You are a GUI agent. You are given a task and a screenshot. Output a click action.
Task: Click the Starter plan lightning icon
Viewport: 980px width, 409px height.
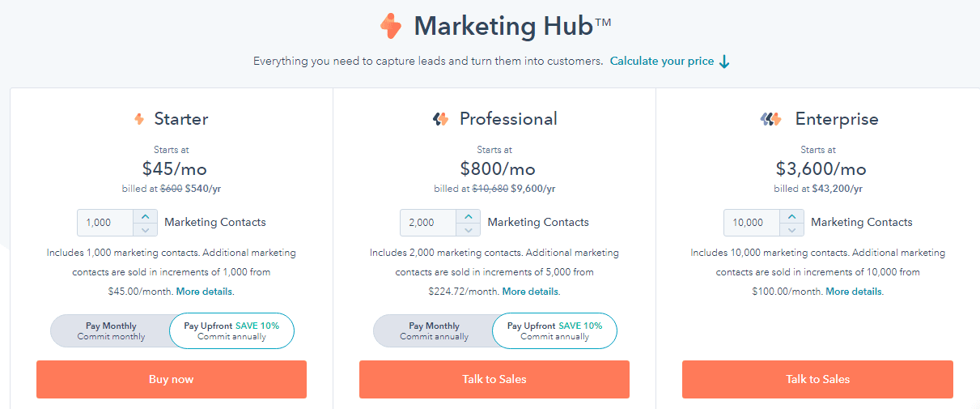pos(139,119)
